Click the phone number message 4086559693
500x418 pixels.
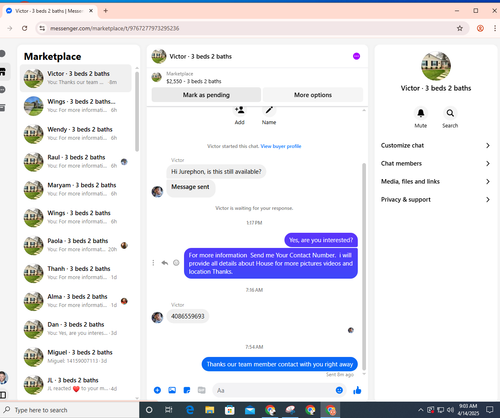[x=188, y=316]
